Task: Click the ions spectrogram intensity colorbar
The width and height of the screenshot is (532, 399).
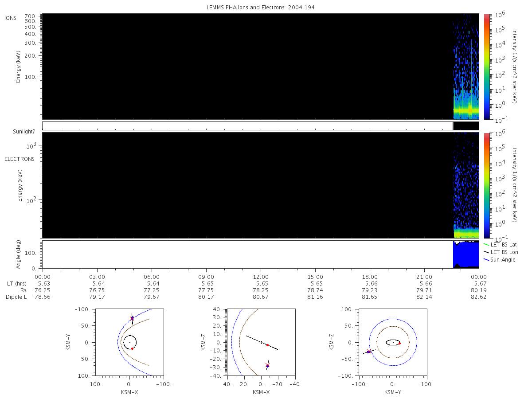Action: [487, 66]
